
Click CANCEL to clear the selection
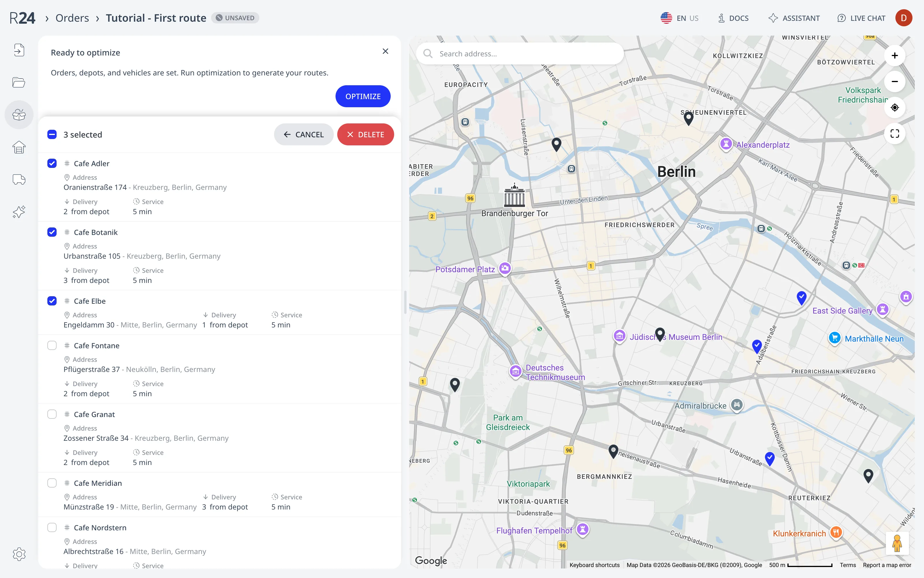click(x=303, y=134)
